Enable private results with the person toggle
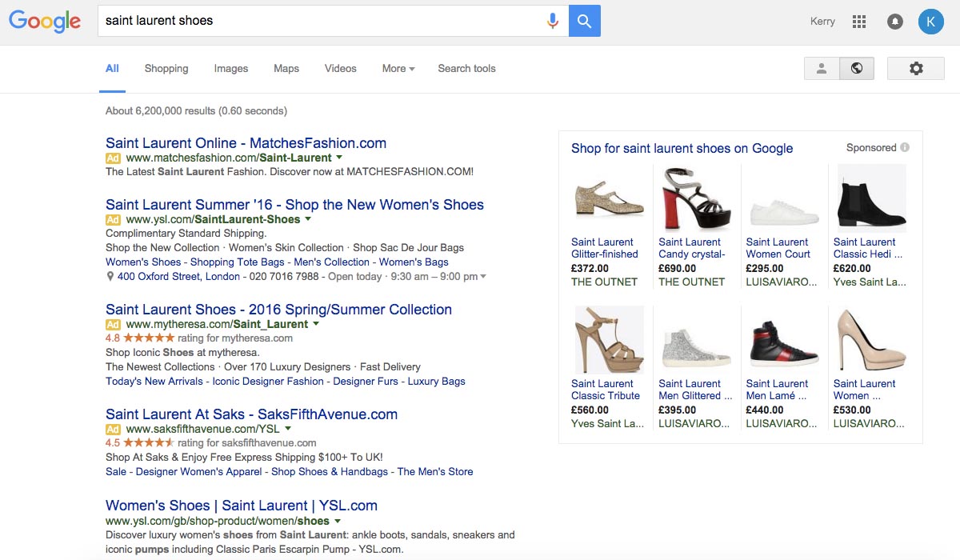This screenshot has height=560, width=960. (x=821, y=68)
